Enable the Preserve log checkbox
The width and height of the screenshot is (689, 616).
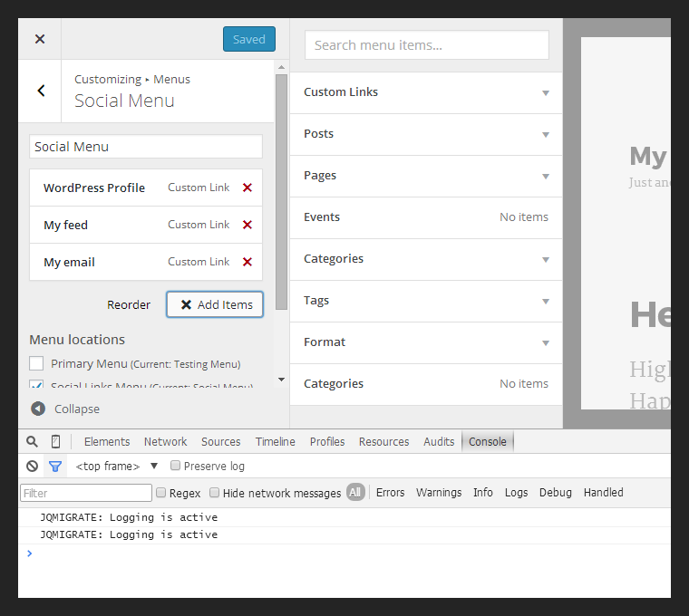[175, 465]
